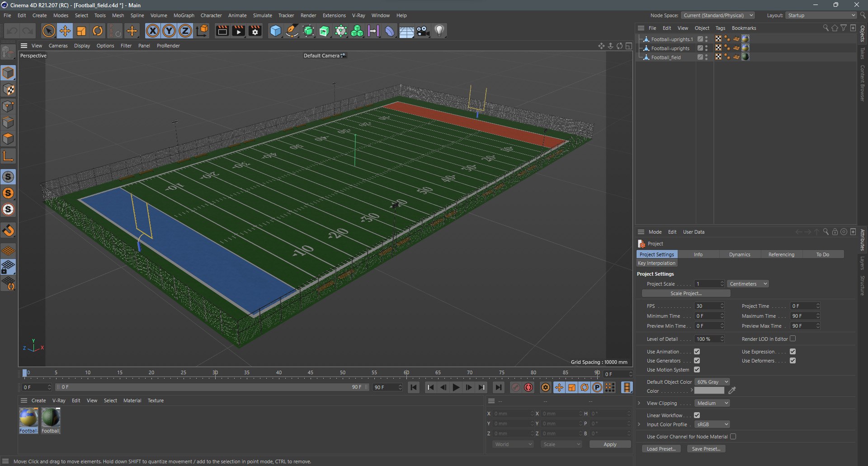Open View Clipping Medium dropdown

pos(712,403)
